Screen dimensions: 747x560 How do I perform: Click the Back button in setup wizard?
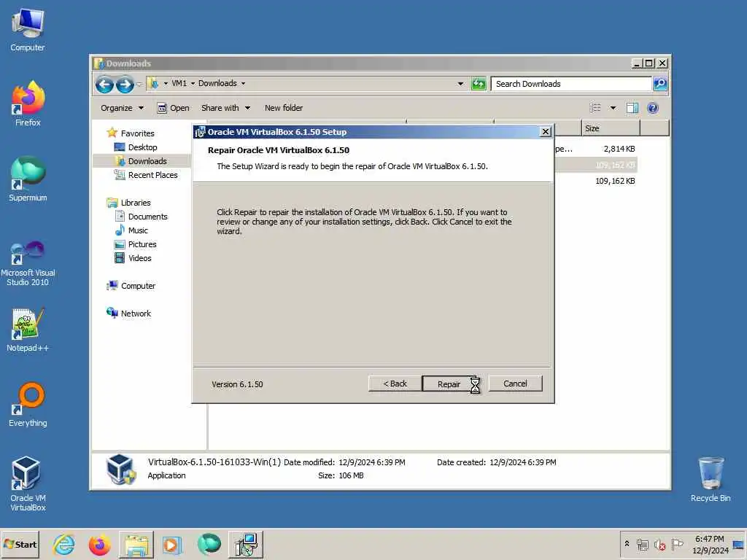point(395,384)
